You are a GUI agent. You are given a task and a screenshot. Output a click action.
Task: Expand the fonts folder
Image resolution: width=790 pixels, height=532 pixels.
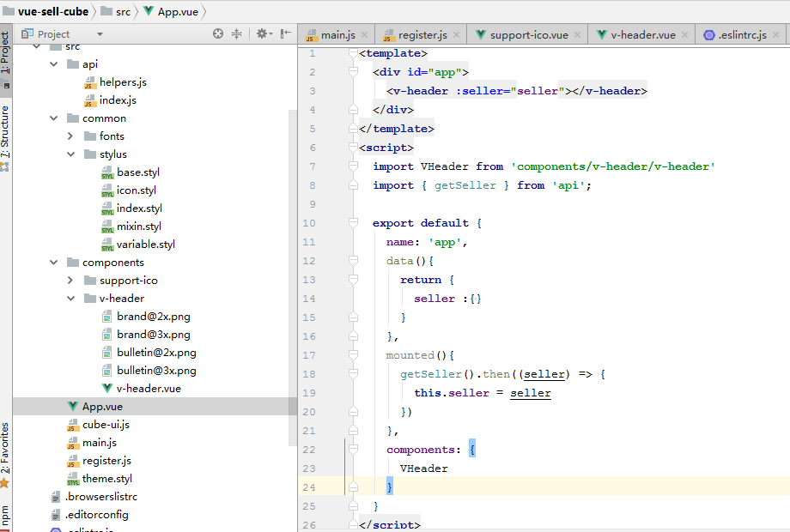[x=71, y=136]
